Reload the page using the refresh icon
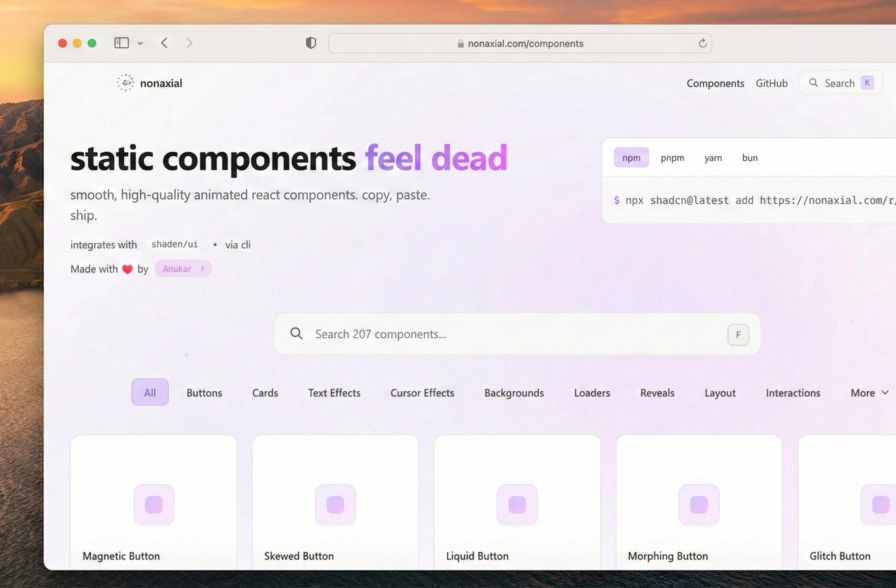The image size is (896, 588). coord(702,43)
